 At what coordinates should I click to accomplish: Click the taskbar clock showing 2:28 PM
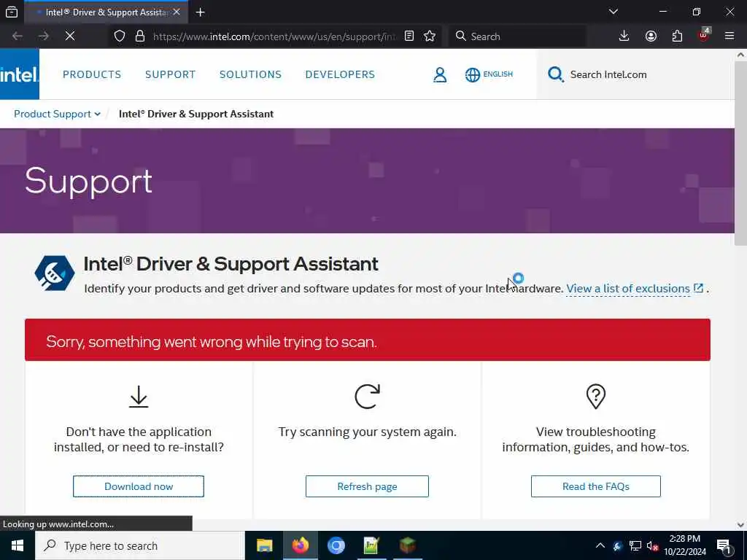point(684,545)
